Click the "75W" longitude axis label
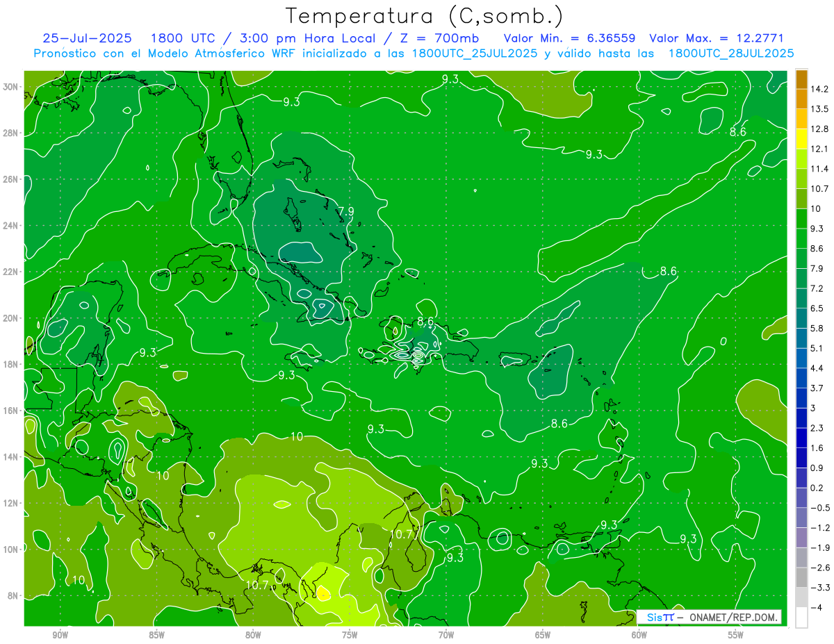834x644 pixels. coord(350,635)
